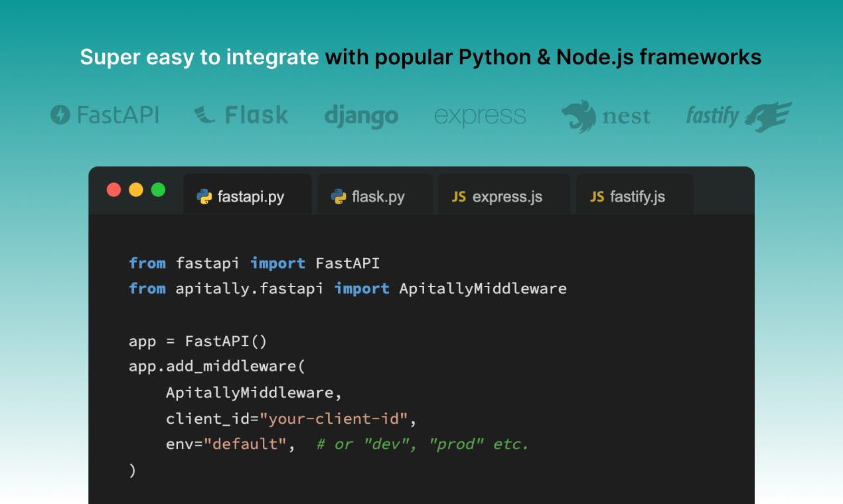Click the nest framework logo
843x504 pixels.
605,117
